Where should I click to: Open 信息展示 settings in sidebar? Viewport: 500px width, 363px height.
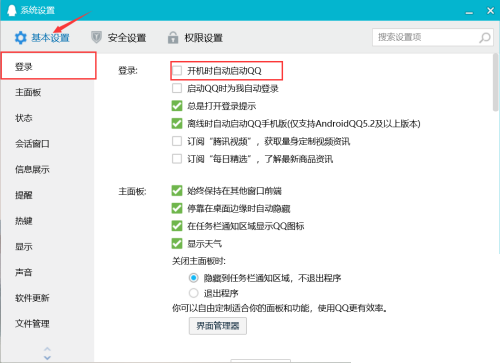pos(47,169)
